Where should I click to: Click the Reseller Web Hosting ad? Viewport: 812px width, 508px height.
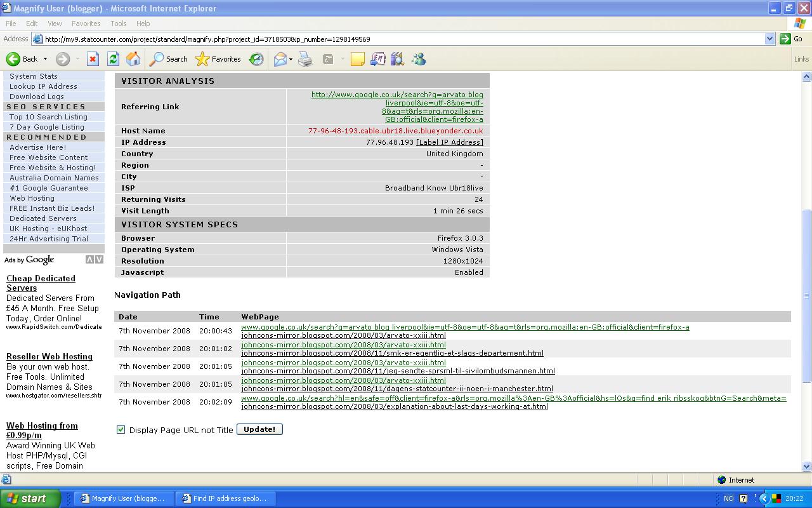click(49, 357)
